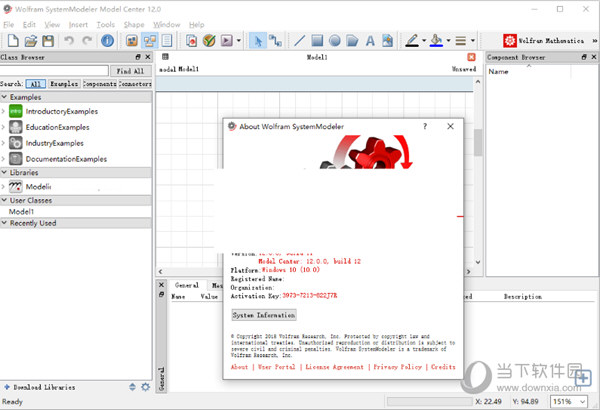Open the line style dropdown arrow
The width and height of the screenshot is (600, 410).
(x=473, y=40)
